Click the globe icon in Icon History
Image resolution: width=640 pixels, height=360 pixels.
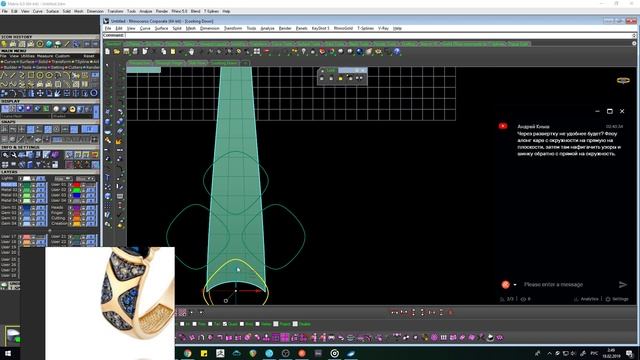(49, 44)
